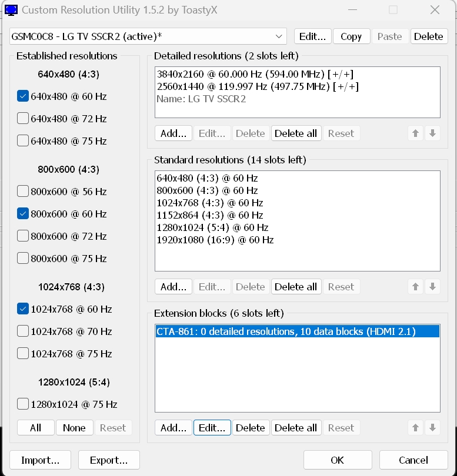Click move-down arrow in Detailed resolutions
This screenshot has height=476, width=457.
pyautogui.click(x=432, y=133)
